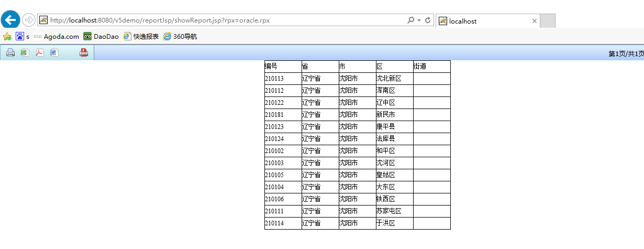This screenshot has height=249, width=644.
Task: Select cell 210112
Action: (283, 91)
